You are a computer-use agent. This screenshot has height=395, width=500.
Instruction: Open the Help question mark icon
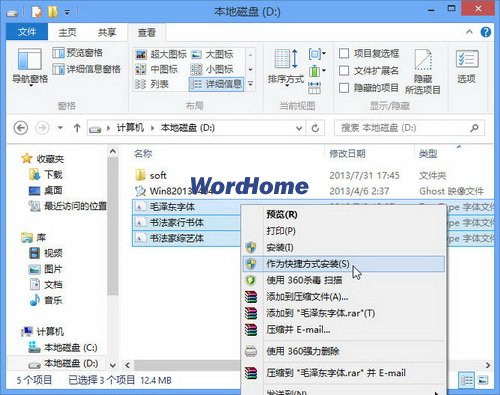(x=486, y=32)
